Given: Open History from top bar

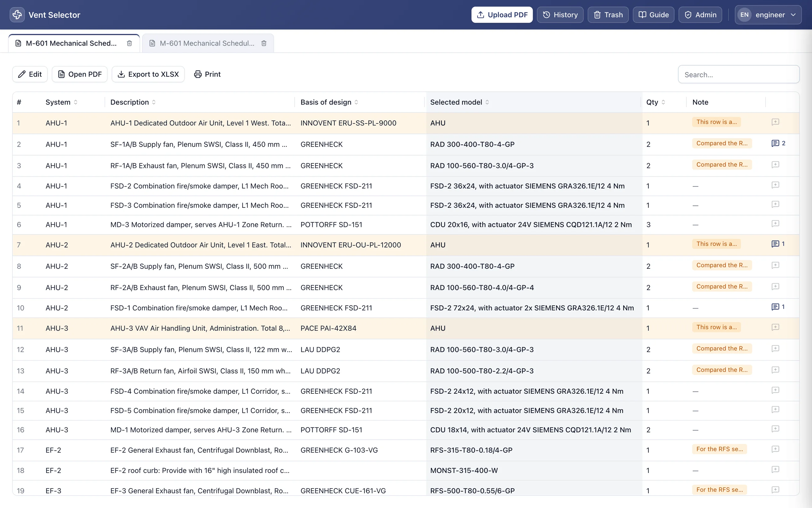Looking at the screenshot, I should pos(560,15).
